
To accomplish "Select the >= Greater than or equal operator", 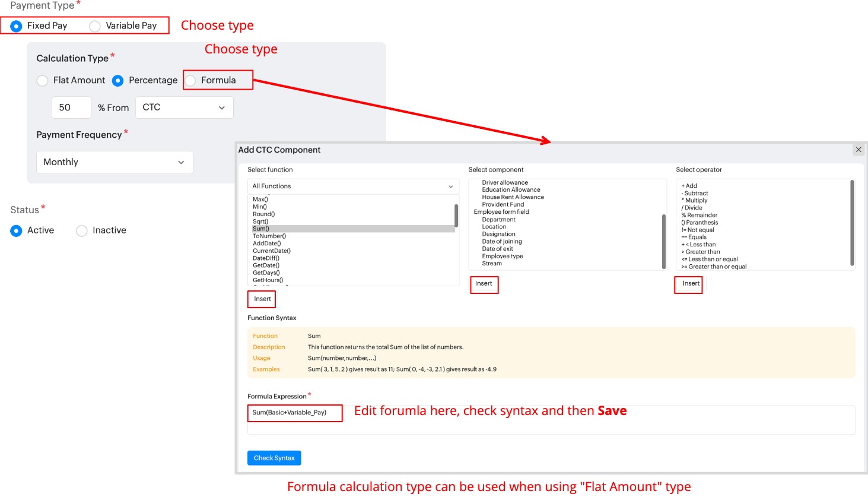I will [714, 267].
